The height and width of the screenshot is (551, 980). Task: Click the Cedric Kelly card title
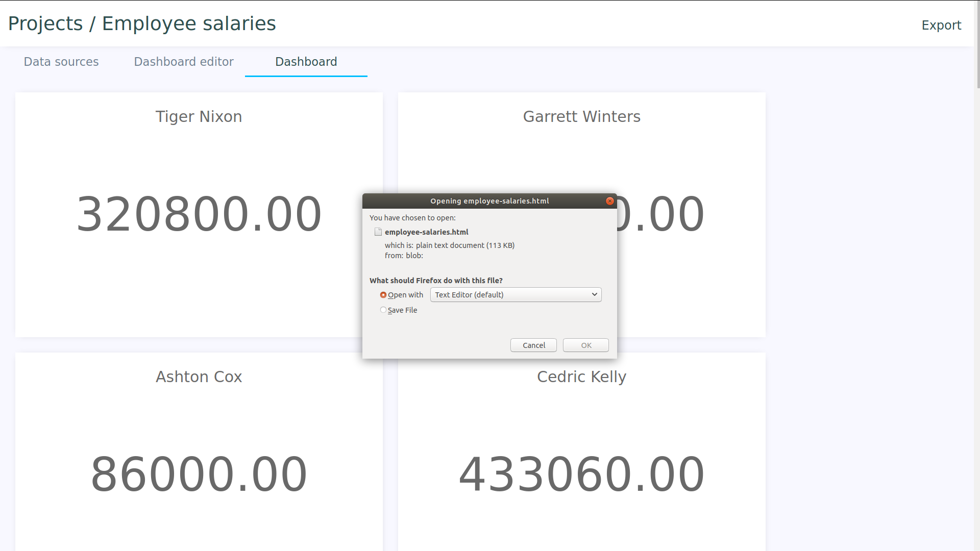[581, 377]
